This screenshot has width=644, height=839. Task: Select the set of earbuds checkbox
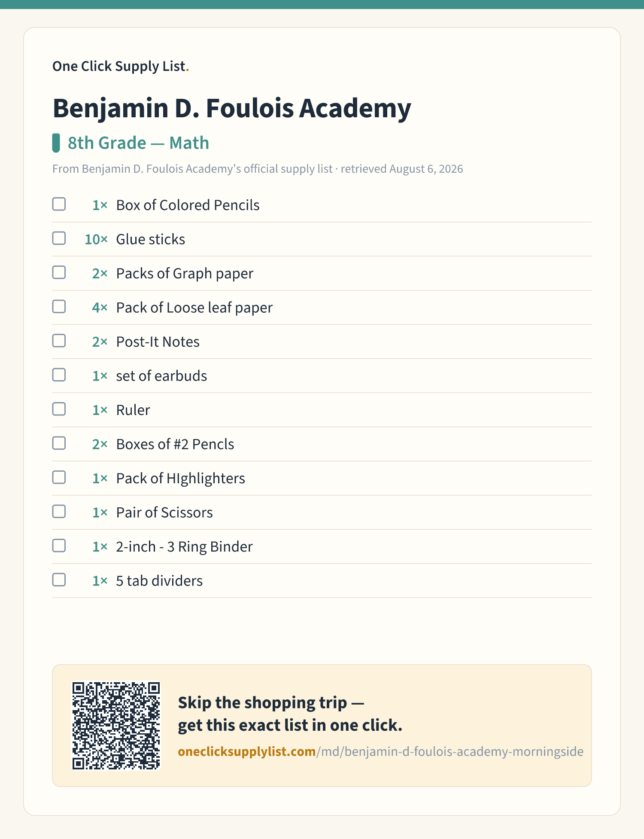(59, 375)
